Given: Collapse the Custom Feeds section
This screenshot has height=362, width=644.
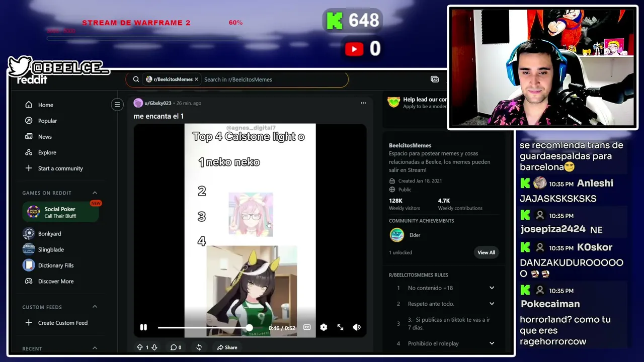Looking at the screenshot, I should coord(95,307).
